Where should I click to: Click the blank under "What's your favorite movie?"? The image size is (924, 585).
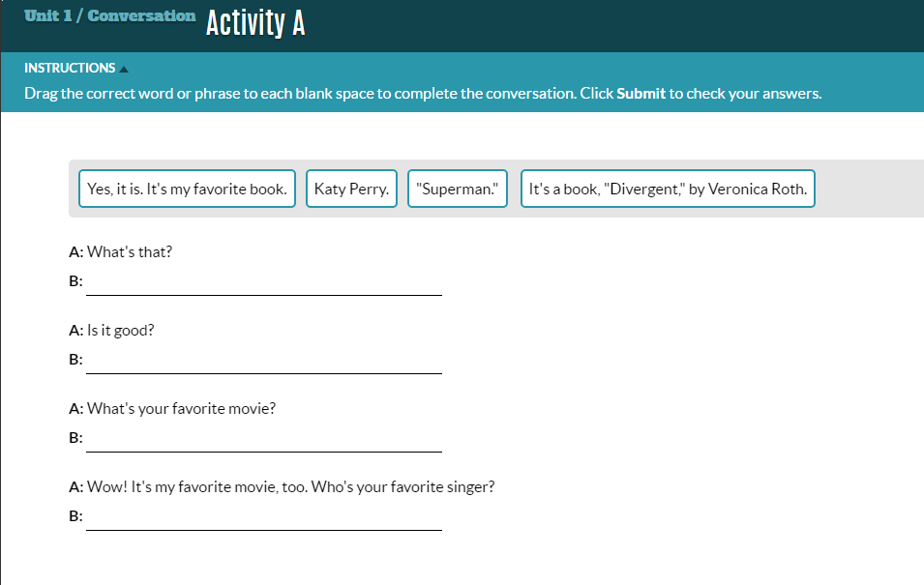click(264, 438)
